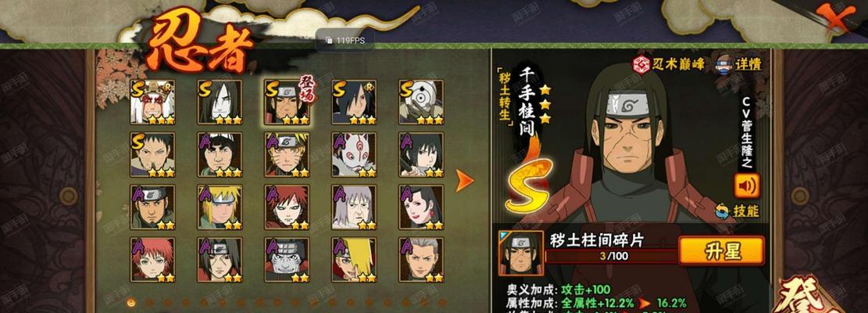The width and height of the screenshot is (868, 313).
Task: Click the 升星 star-up button
Action: pyautogui.click(x=721, y=251)
